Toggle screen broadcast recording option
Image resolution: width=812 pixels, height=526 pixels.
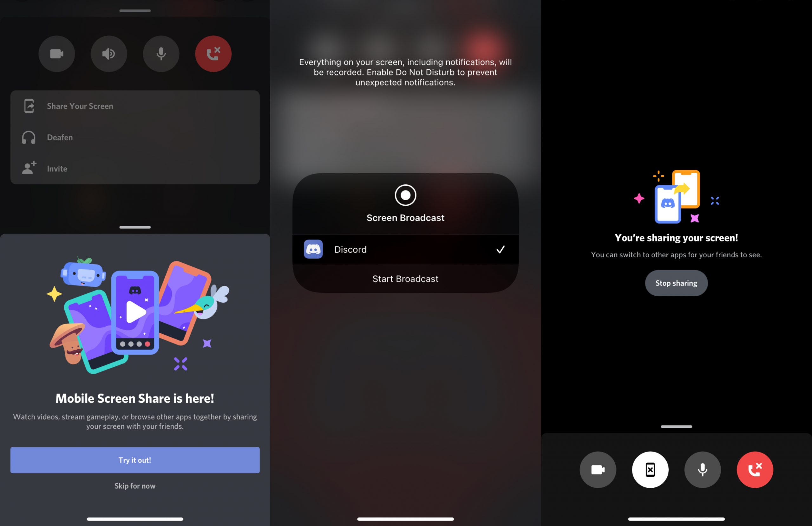click(x=405, y=195)
